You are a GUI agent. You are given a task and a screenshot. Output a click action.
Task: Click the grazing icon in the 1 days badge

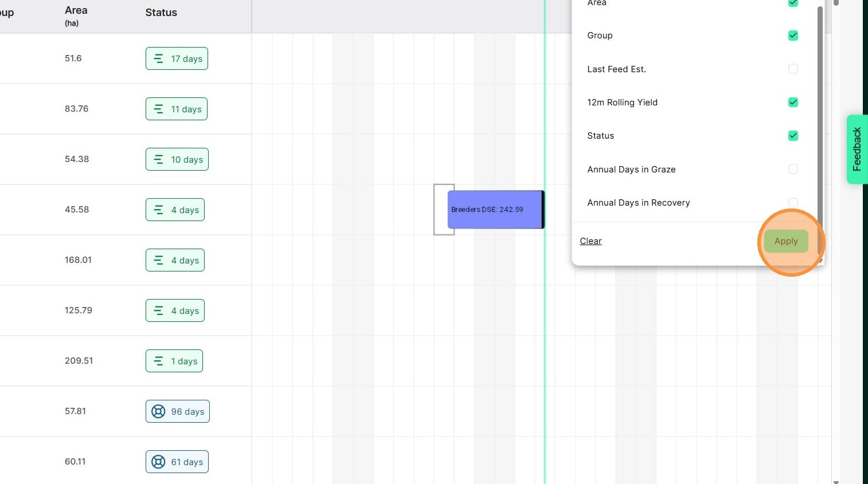click(x=159, y=361)
